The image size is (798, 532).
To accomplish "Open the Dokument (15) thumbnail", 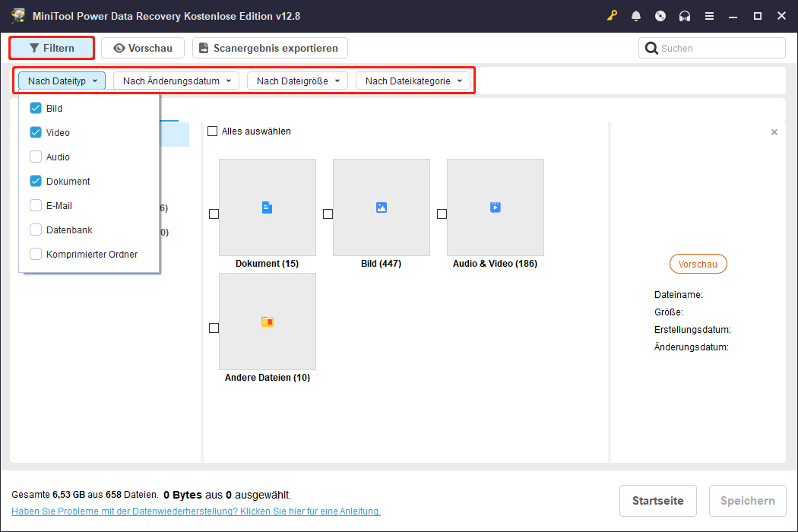I will [268, 207].
